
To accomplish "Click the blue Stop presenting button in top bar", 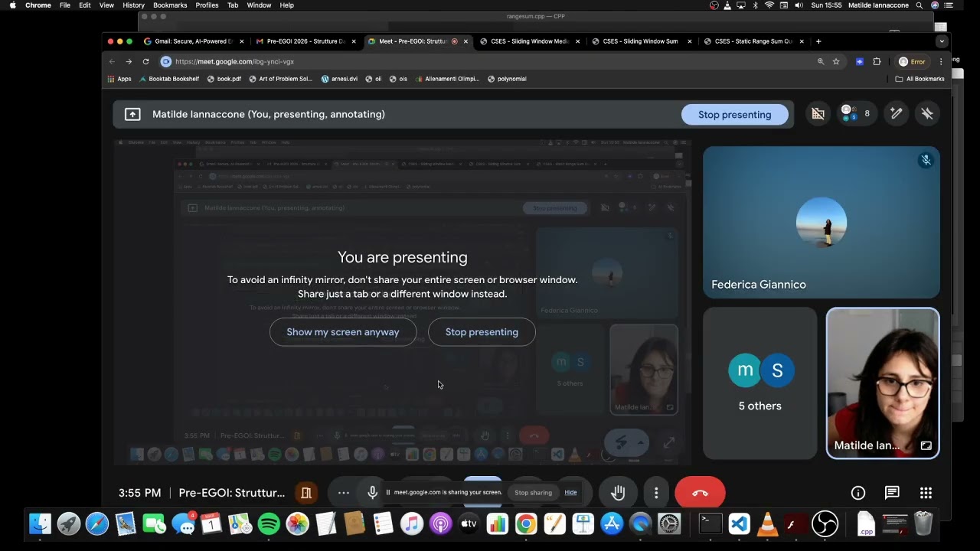I will tap(734, 115).
